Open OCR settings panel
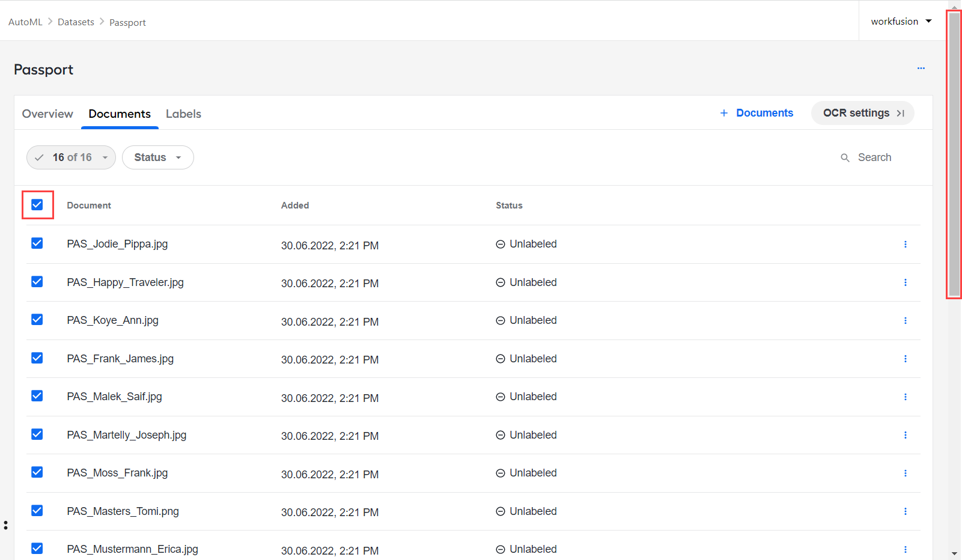Image resolution: width=962 pixels, height=560 pixels. point(863,113)
